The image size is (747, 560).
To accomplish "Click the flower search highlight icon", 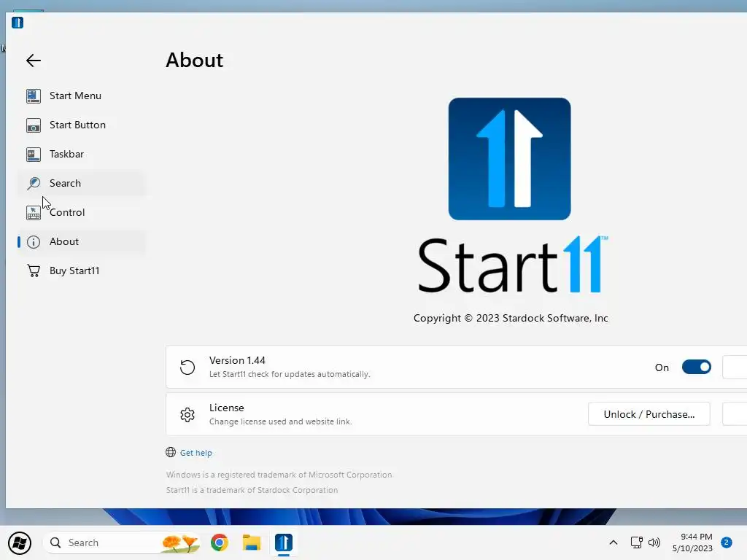I will click(180, 542).
